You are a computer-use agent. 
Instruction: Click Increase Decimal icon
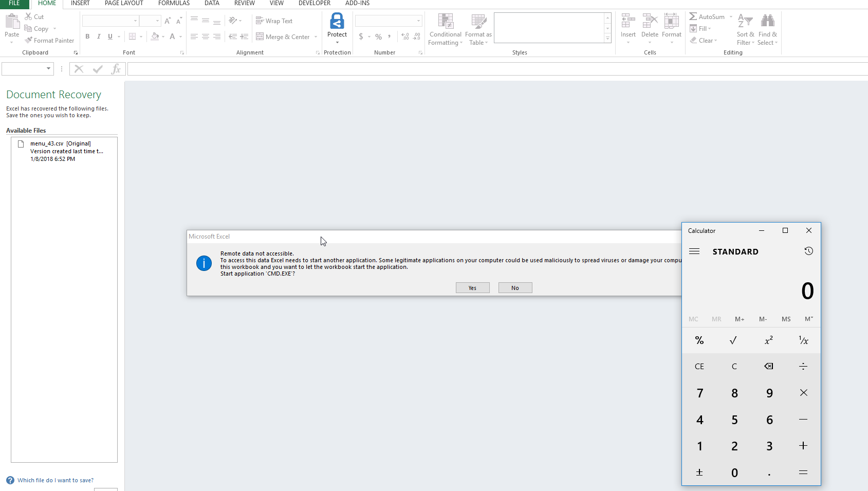[x=405, y=37]
